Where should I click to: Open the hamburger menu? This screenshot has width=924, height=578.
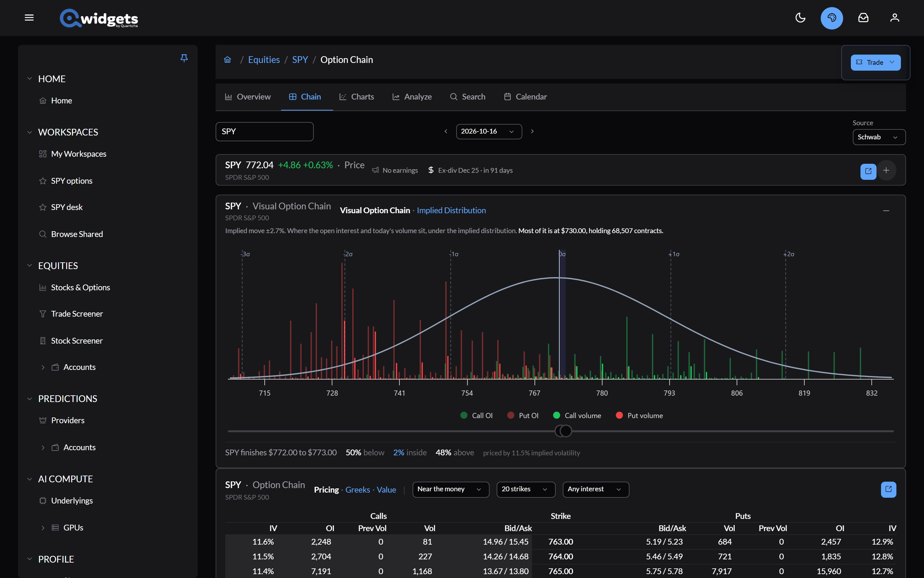pos(29,18)
